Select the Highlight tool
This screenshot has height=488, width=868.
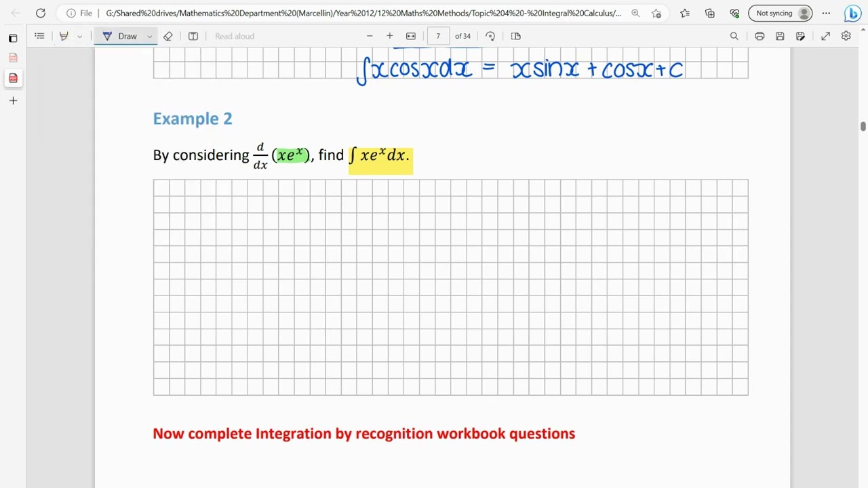pos(64,36)
